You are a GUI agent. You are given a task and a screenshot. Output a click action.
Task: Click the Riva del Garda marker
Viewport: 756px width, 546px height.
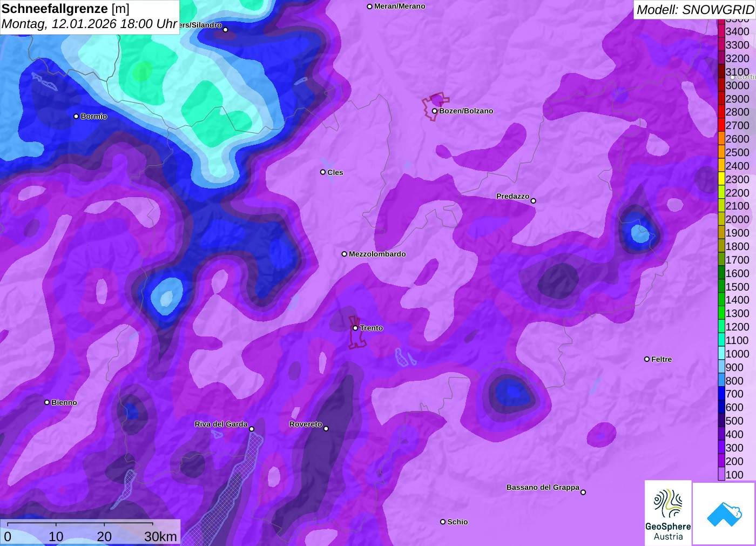tap(252, 429)
